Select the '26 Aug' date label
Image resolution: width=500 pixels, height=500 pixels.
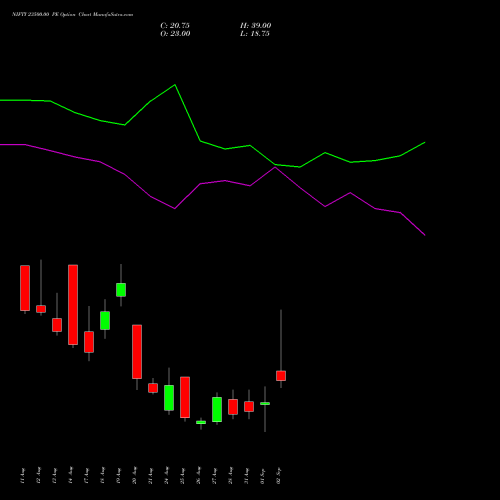(x=198, y=475)
